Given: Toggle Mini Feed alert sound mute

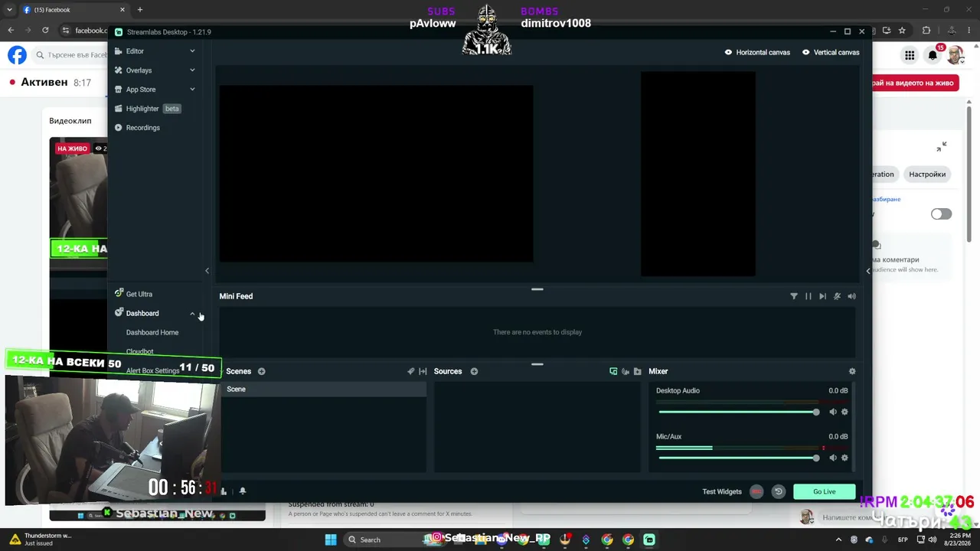Looking at the screenshot, I should pos(851,296).
